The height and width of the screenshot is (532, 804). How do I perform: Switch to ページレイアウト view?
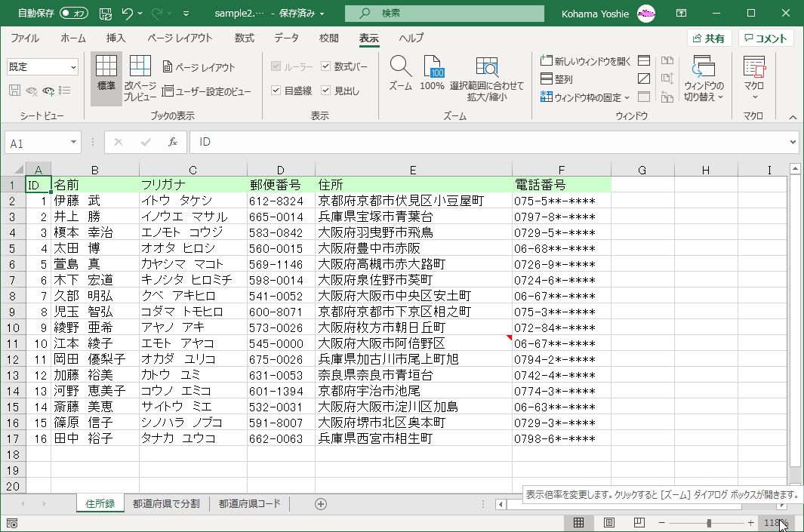click(x=199, y=67)
